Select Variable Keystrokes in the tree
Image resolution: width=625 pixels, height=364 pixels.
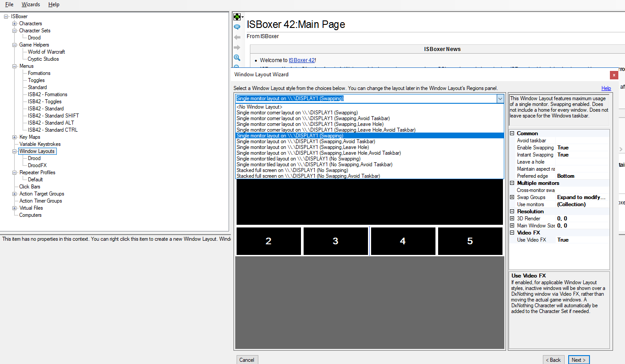[x=40, y=144]
